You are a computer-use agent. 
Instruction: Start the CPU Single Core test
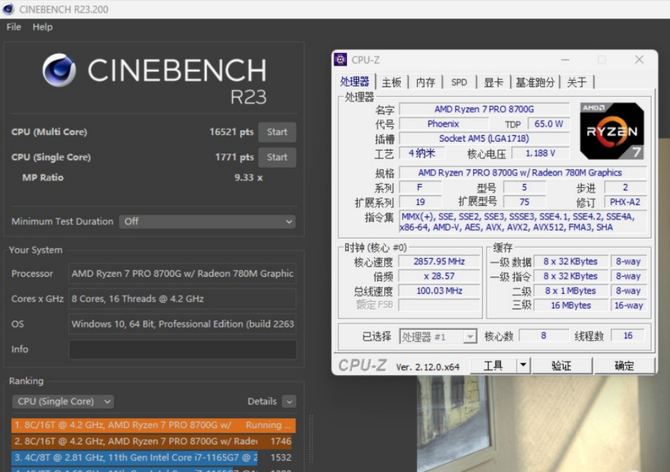pos(277,157)
